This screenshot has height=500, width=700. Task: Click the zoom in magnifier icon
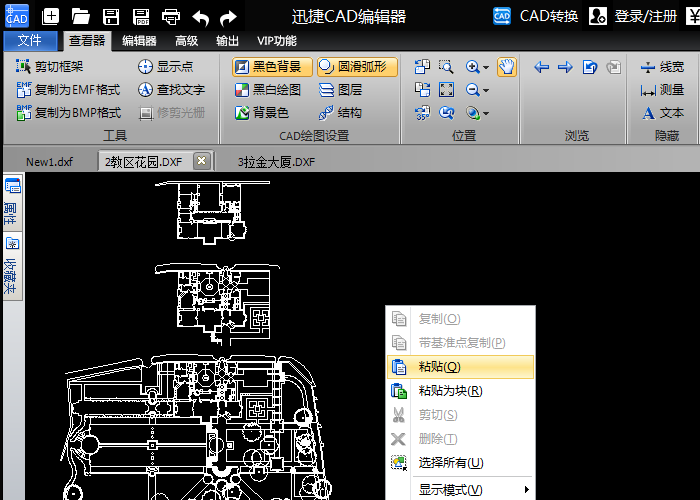472,67
